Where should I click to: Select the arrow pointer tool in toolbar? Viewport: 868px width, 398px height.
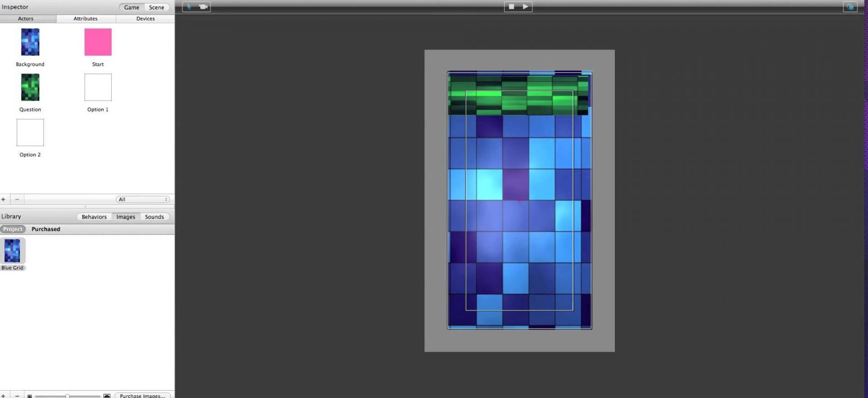(190, 7)
